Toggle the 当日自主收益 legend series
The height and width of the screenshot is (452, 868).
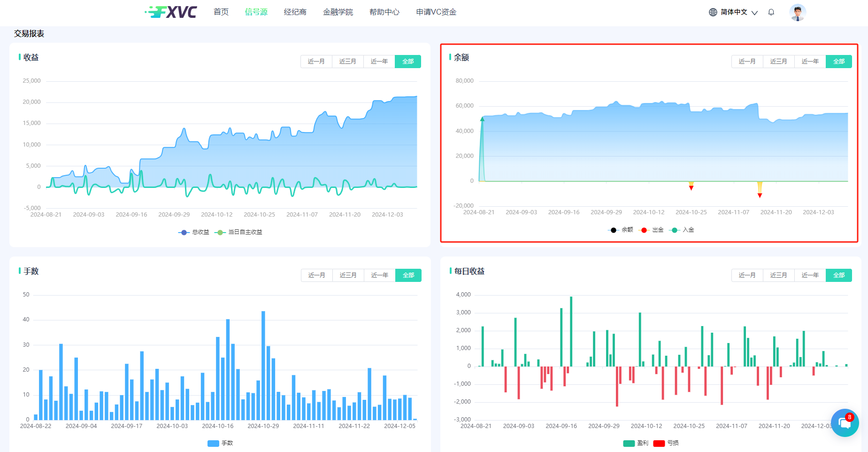[x=238, y=232]
